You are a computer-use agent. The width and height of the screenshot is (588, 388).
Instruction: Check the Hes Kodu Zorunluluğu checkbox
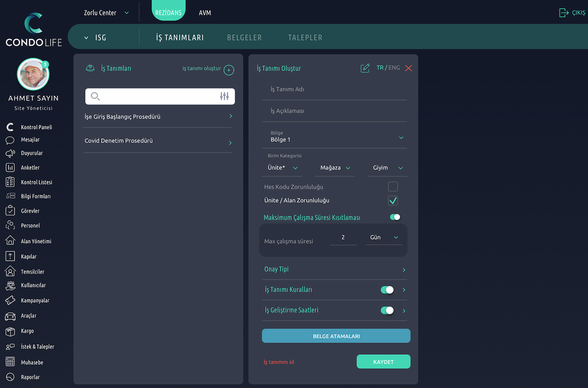pyautogui.click(x=393, y=187)
